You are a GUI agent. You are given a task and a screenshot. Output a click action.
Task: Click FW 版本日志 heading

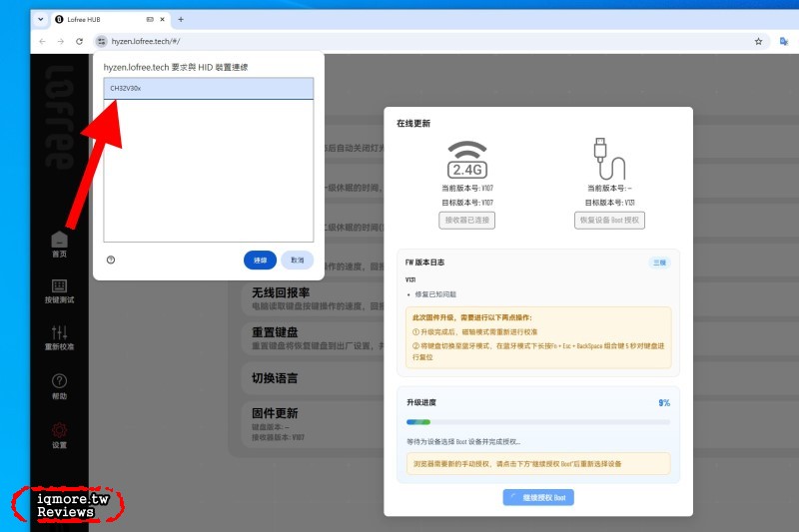click(x=424, y=263)
